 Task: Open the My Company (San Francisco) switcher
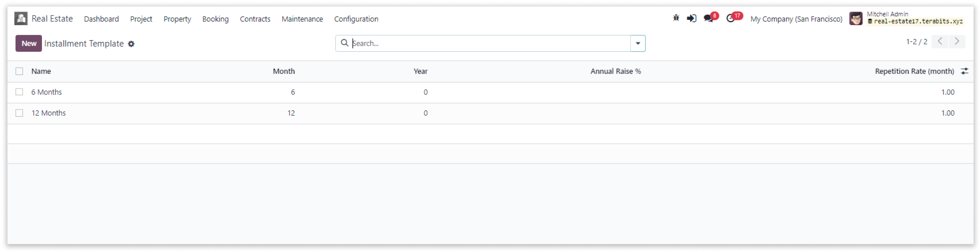(796, 19)
